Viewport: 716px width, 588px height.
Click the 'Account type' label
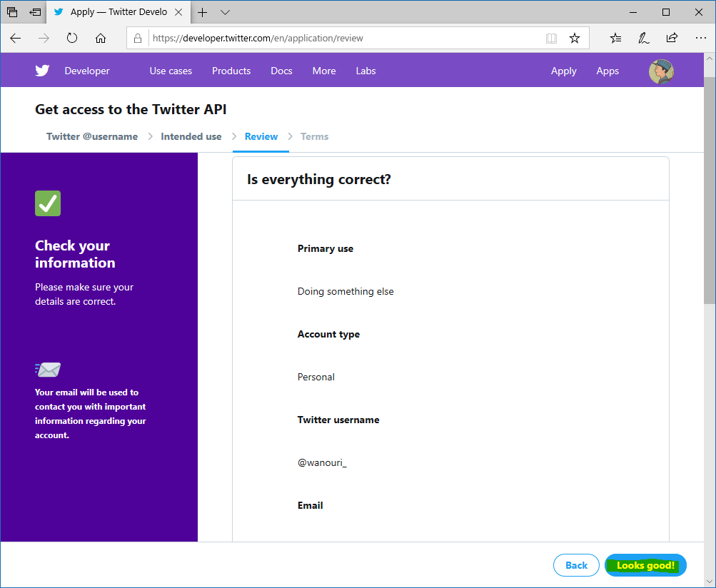tap(328, 334)
